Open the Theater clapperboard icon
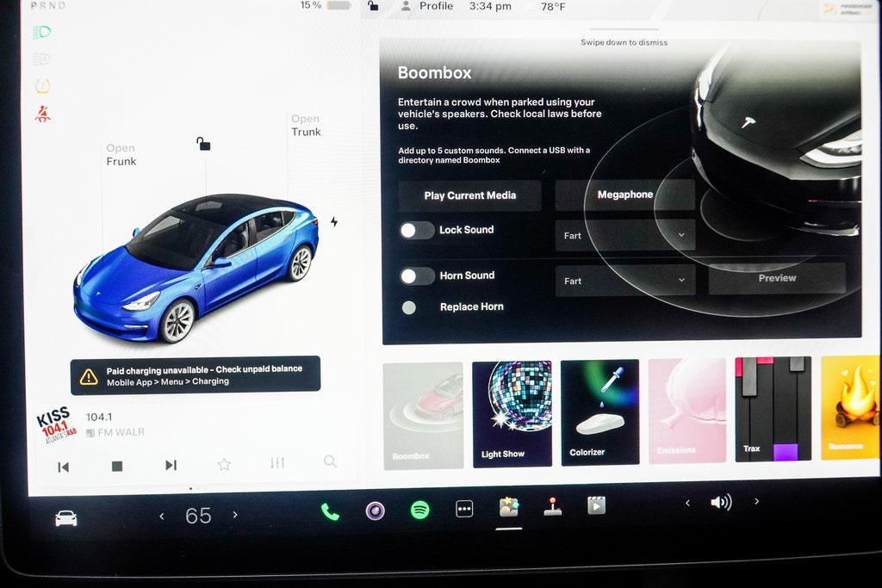Screen dimensions: 882x588 596,505
